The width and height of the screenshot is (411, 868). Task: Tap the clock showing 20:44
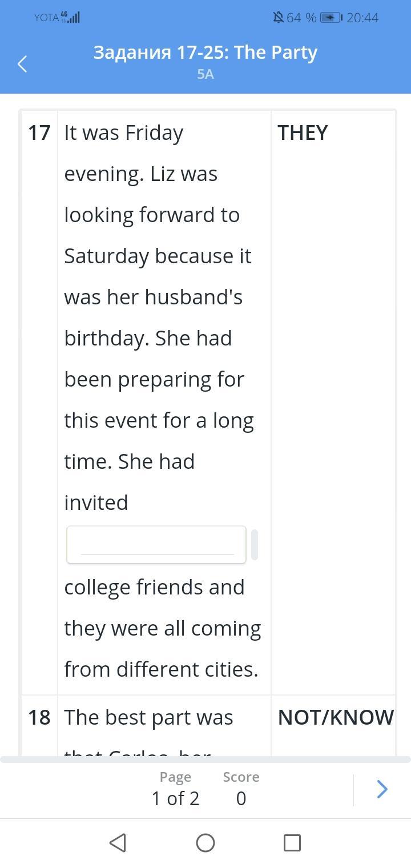coord(362,18)
